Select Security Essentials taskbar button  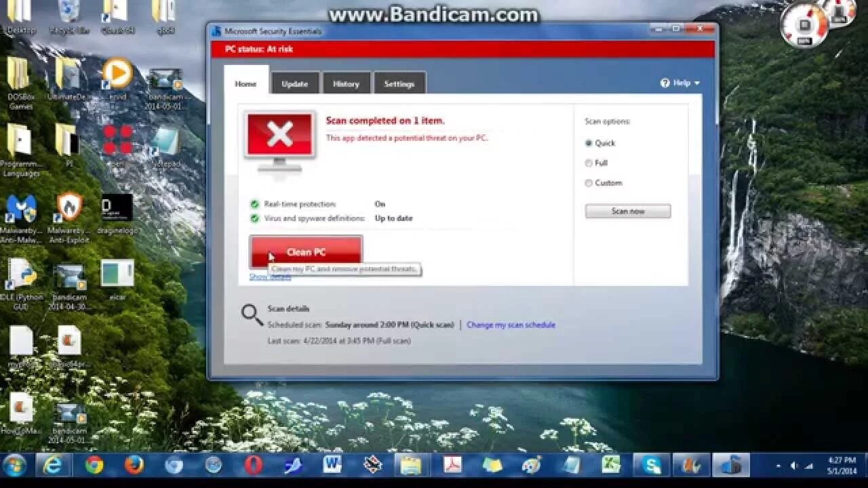click(731, 465)
